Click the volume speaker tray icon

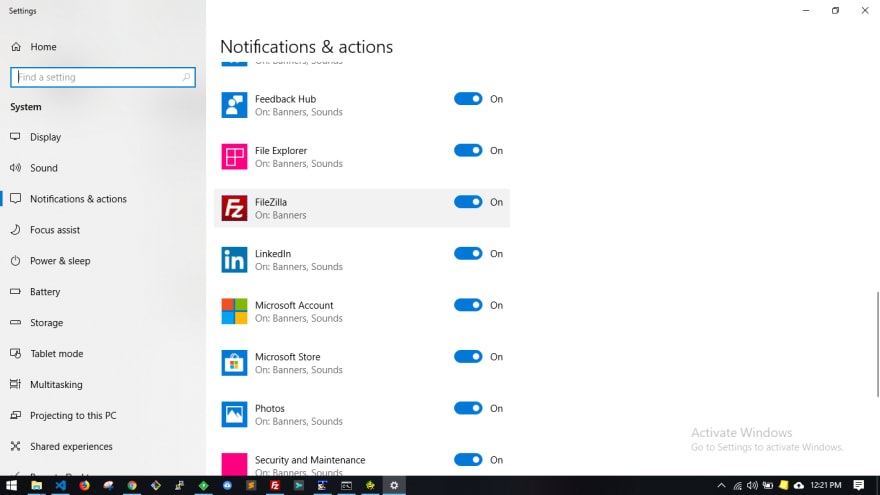pyautogui.click(x=752, y=485)
